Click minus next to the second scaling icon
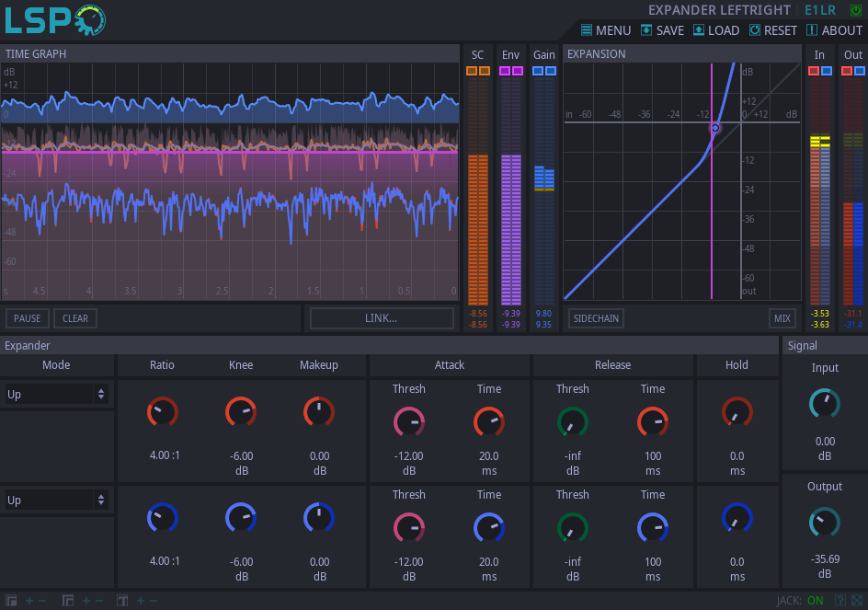 [99, 601]
